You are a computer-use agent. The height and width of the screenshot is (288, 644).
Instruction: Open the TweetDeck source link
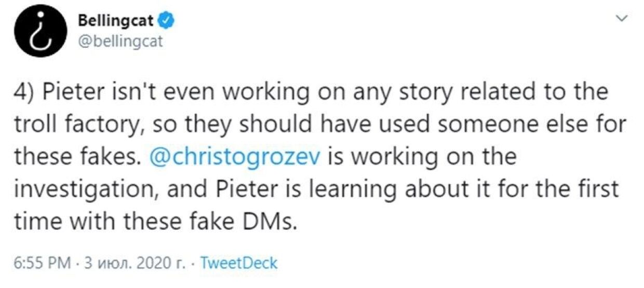click(239, 263)
